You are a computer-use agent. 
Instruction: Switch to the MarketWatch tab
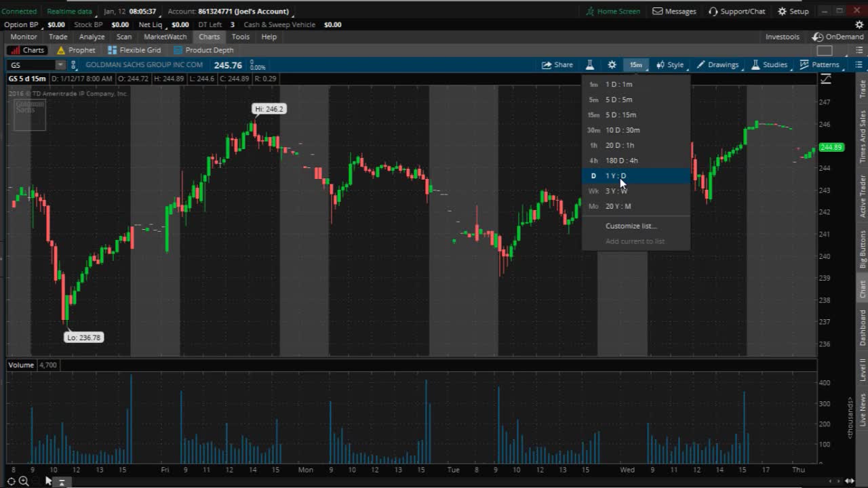point(165,37)
